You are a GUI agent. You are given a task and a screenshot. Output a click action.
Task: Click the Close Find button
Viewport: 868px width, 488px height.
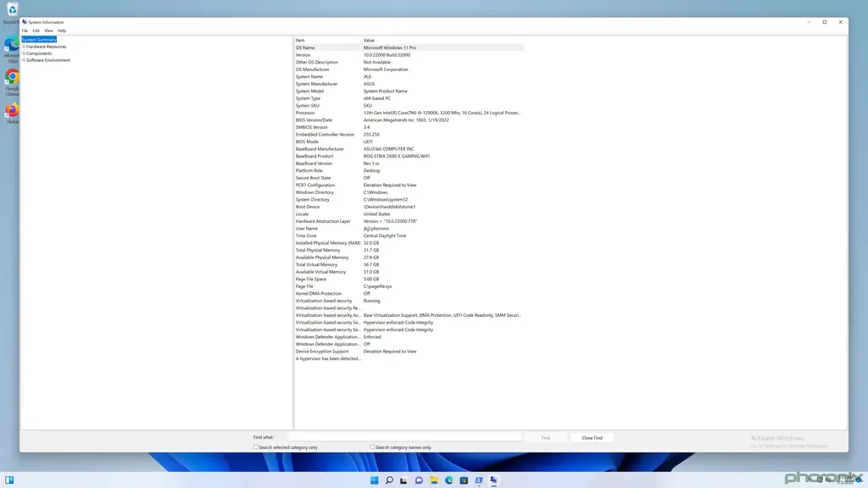[592, 438]
